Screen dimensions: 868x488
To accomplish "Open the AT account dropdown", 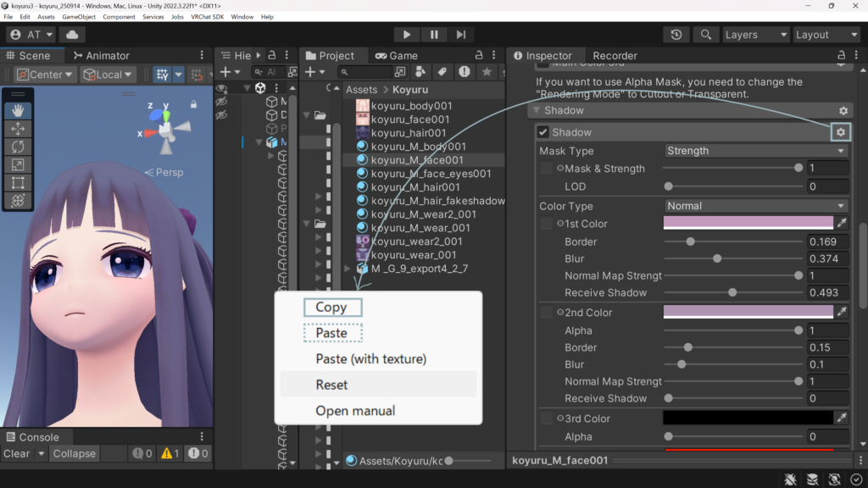I will [x=31, y=34].
